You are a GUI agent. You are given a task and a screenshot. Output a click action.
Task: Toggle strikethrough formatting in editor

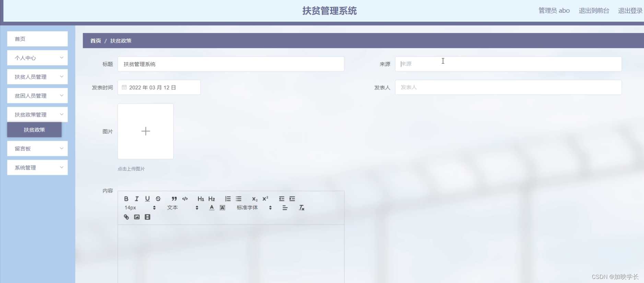coord(158,199)
